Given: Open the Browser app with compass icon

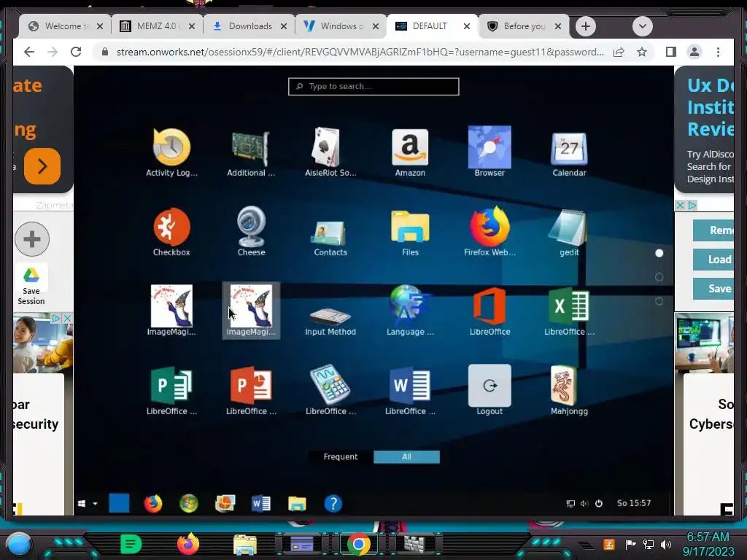Looking at the screenshot, I should pos(489,152).
